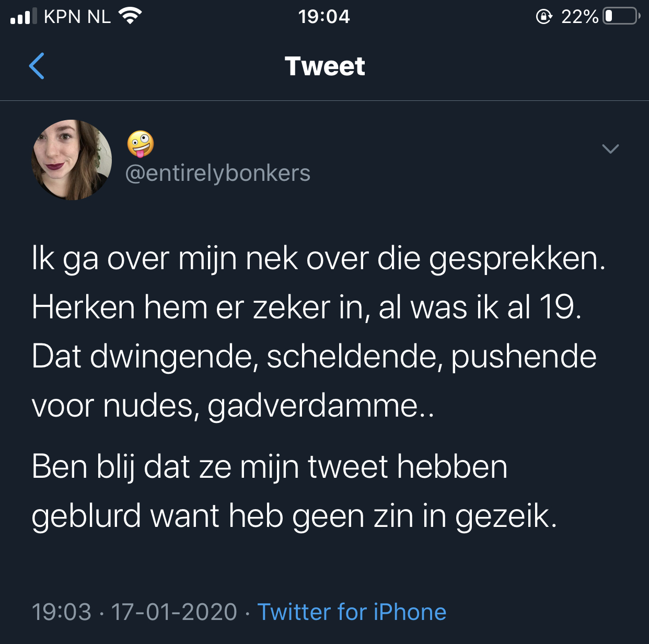Tap the 19:03 tweet time
649x644 pixels.
tap(62, 612)
